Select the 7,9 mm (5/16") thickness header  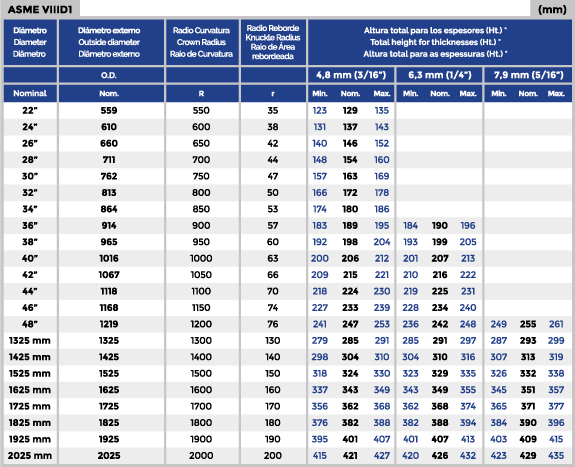coord(528,75)
